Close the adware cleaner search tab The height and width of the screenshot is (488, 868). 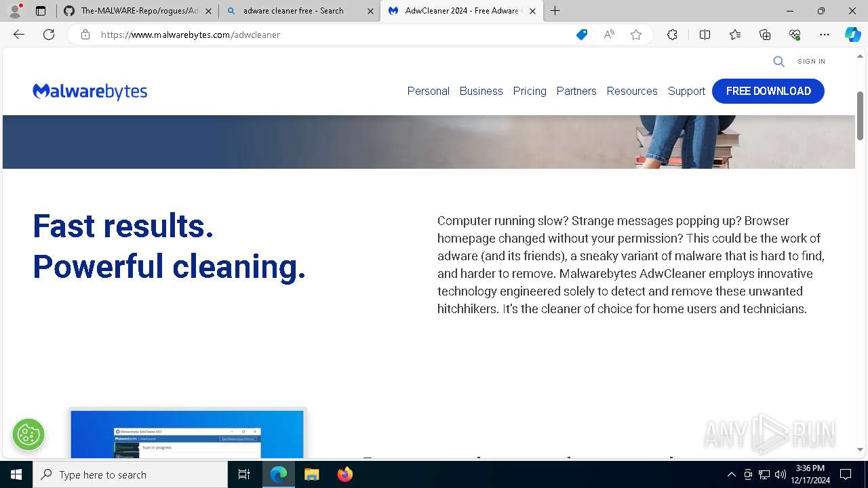[370, 11]
